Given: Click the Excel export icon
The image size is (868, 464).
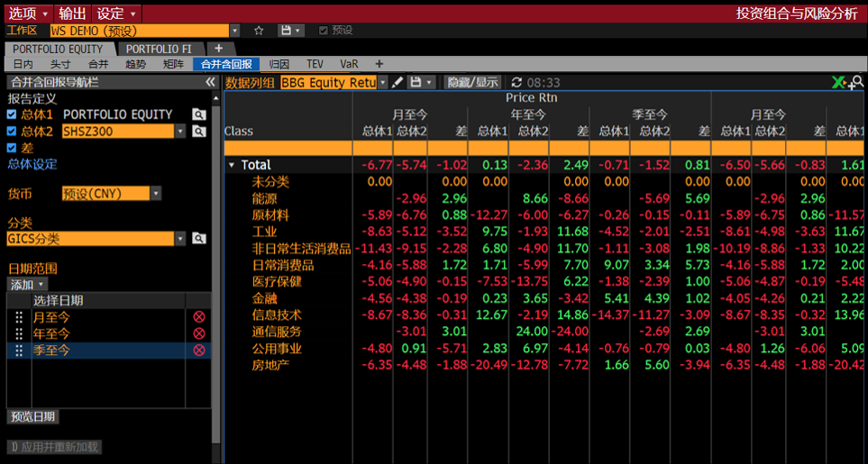Looking at the screenshot, I should pos(838,82).
